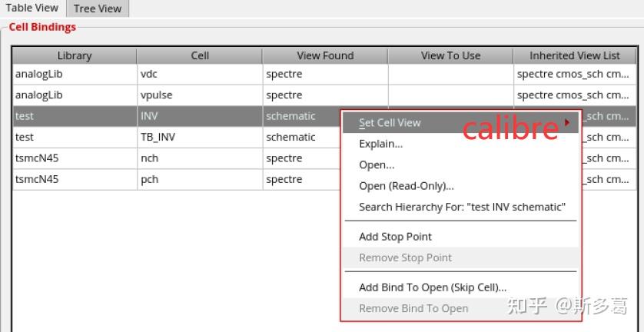Click the Library column header
The image size is (644, 332).
click(75, 55)
